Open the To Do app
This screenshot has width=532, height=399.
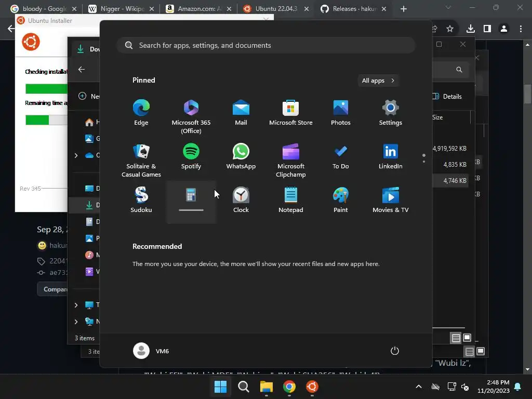[x=341, y=157]
